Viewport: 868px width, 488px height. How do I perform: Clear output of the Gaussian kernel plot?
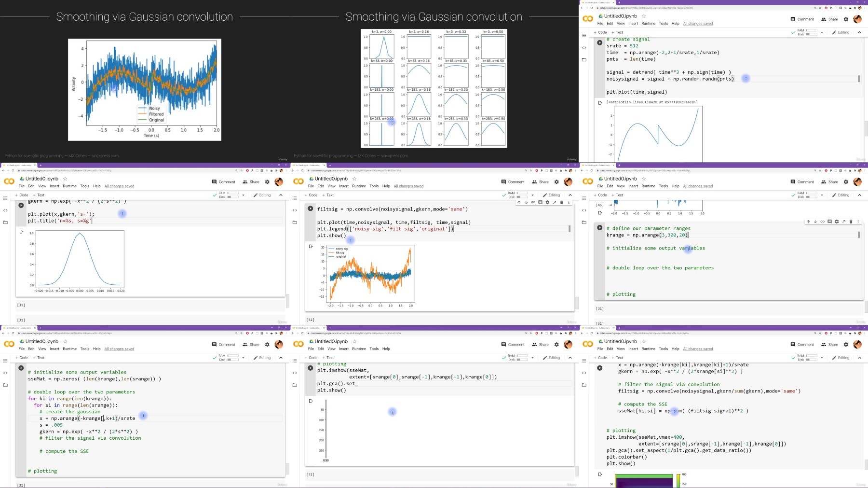(21, 232)
